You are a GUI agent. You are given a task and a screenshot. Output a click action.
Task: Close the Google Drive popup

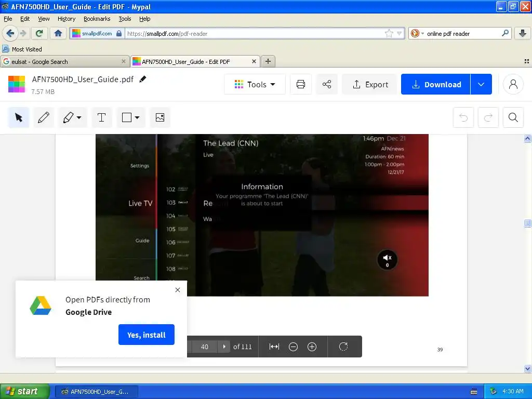[178, 290]
